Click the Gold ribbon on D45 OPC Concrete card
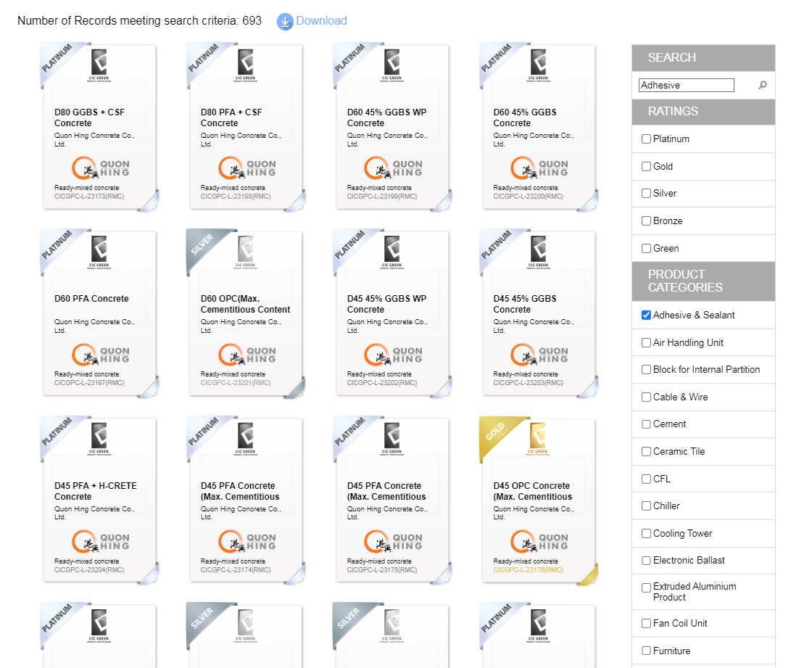 click(496, 433)
